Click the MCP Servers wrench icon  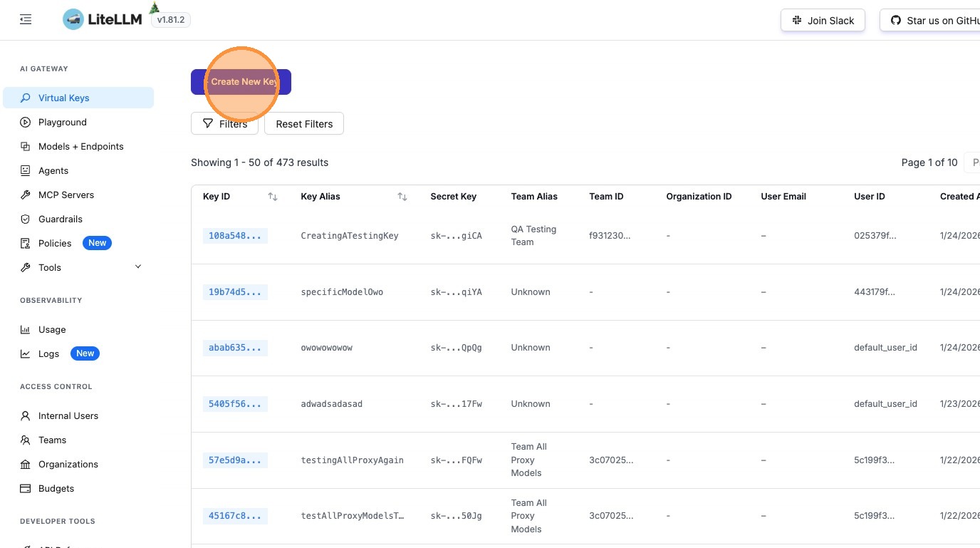26,195
